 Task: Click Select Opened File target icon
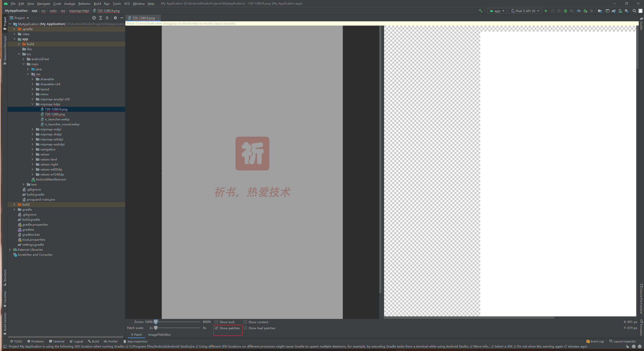94,18
